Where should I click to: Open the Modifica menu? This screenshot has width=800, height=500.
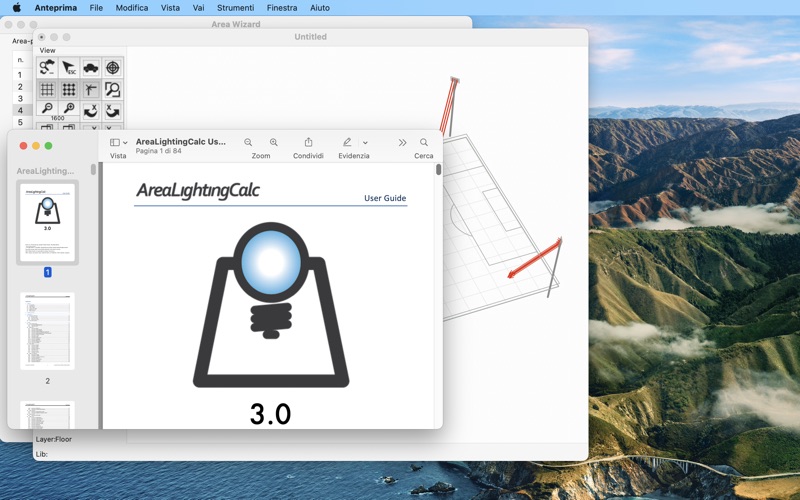tap(132, 8)
